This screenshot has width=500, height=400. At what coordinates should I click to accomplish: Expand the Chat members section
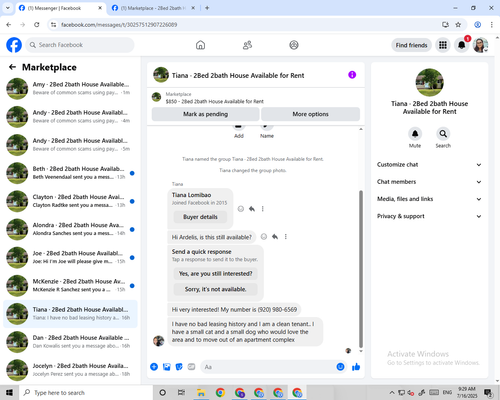[429, 182]
